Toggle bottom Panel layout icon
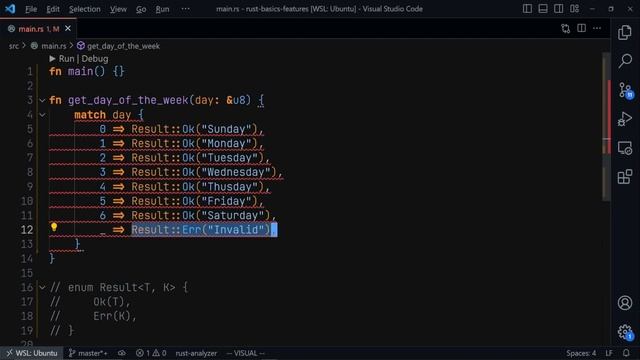 (x=542, y=9)
